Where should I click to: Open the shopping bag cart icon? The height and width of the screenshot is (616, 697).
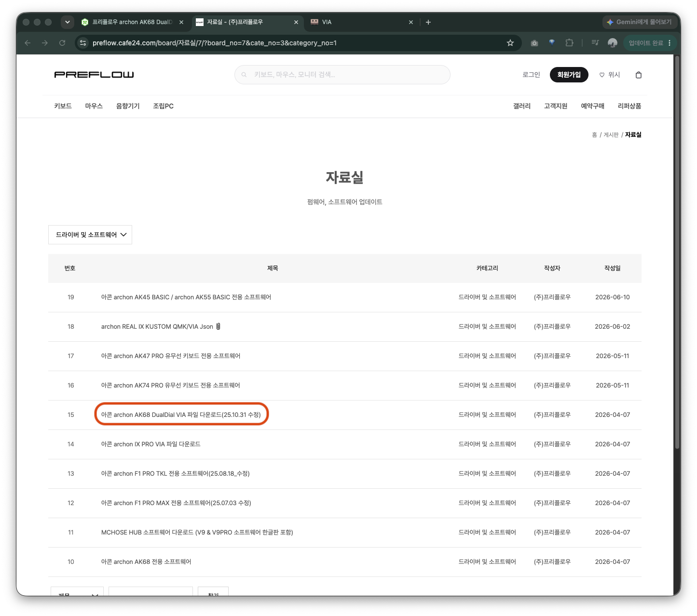coord(639,75)
